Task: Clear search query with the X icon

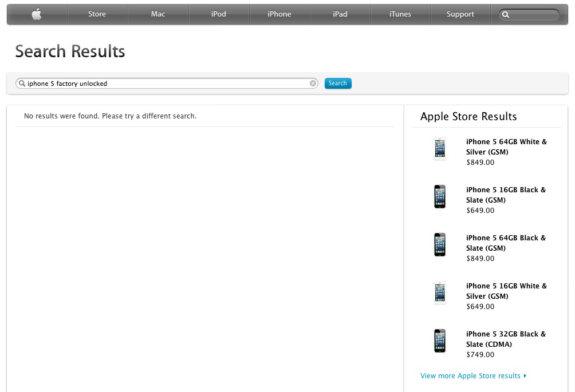Action: pyautogui.click(x=313, y=84)
